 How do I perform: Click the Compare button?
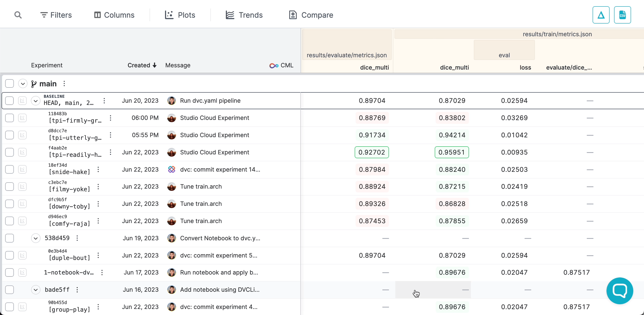pyautogui.click(x=311, y=15)
